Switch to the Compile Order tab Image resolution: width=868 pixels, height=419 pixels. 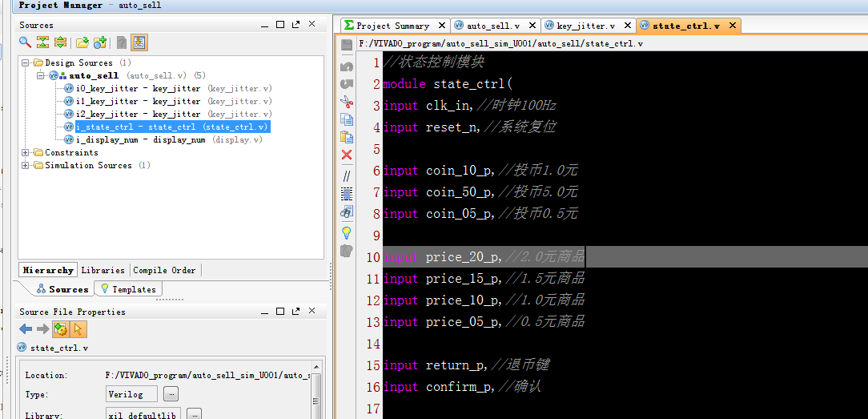tap(164, 270)
